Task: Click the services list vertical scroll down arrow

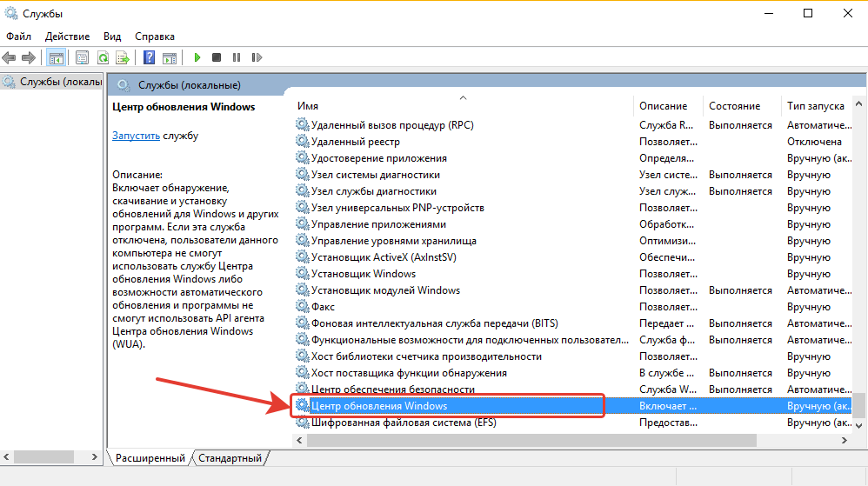Action: pos(858,426)
